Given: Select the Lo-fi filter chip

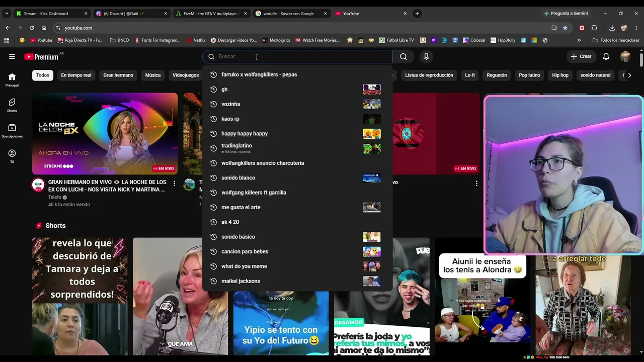Looking at the screenshot, I should pos(470,75).
